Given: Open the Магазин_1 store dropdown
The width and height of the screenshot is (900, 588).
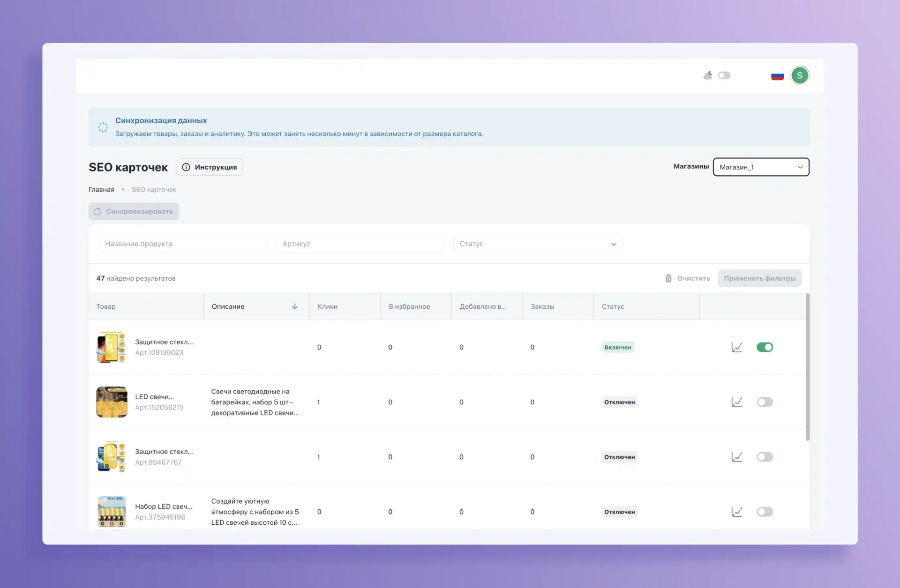Looking at the screenshot, I should pyautogui.click(x=761, y=167).
